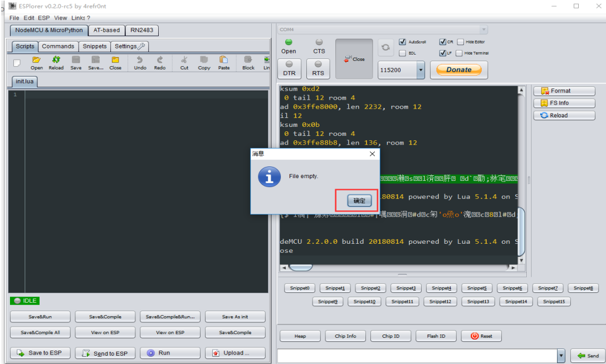Open the Edit menu

(x=28, y=18)
